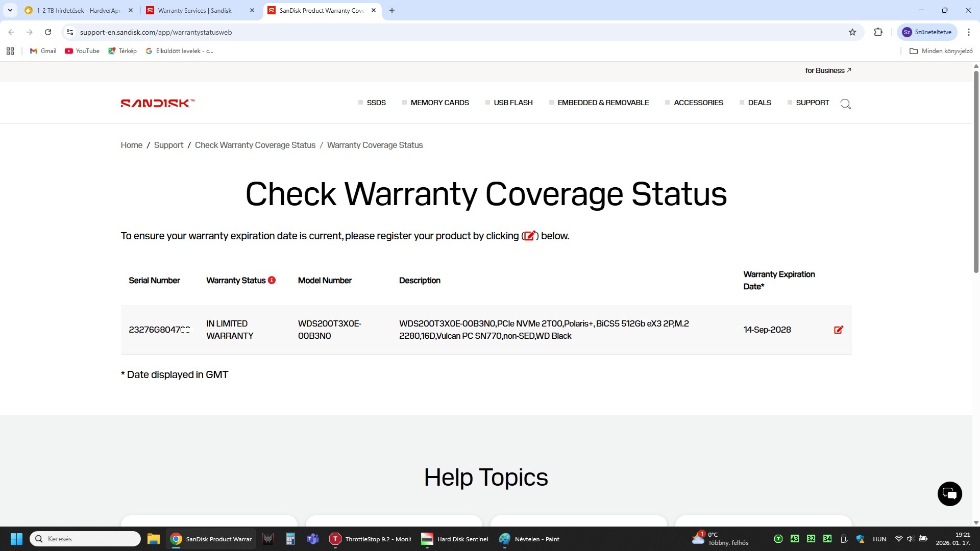The width and height of the screenshot is (980, 551).
Task: Switch to the Warranty Services | Sandisk tab
Action: point(194,10)
